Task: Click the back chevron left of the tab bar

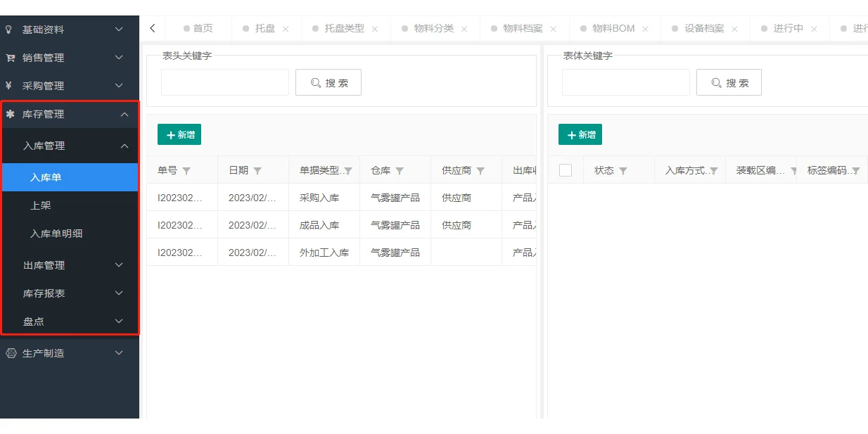Action: 152,28
